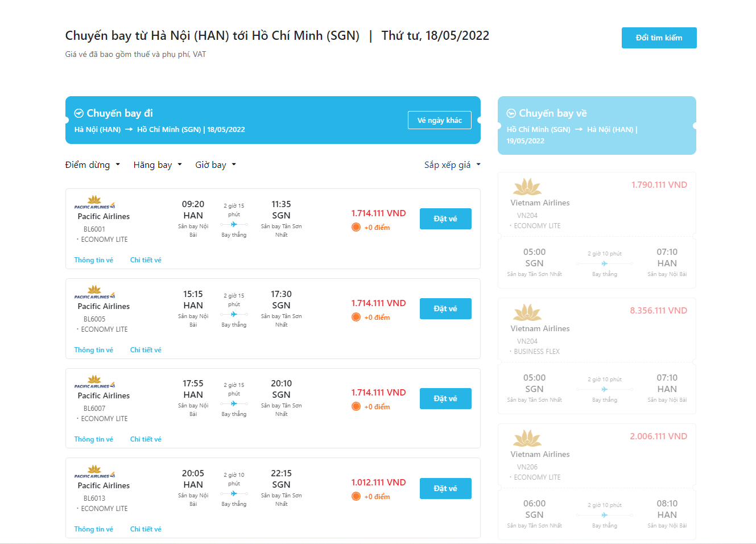The width and height of the screenshot is (756, 544).
Task: Click flight code BL6013
Action: coord(94,498)
